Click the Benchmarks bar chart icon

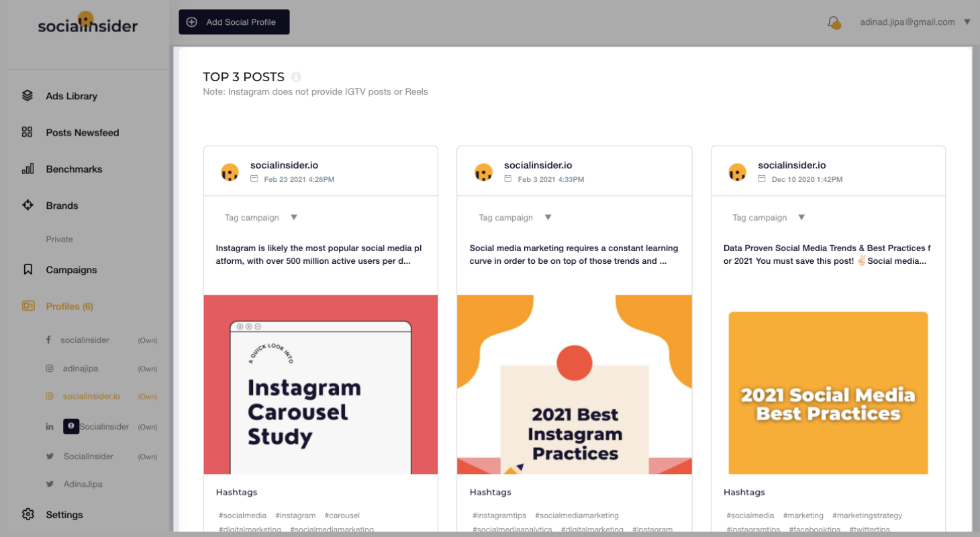click(x=28, y=168)
